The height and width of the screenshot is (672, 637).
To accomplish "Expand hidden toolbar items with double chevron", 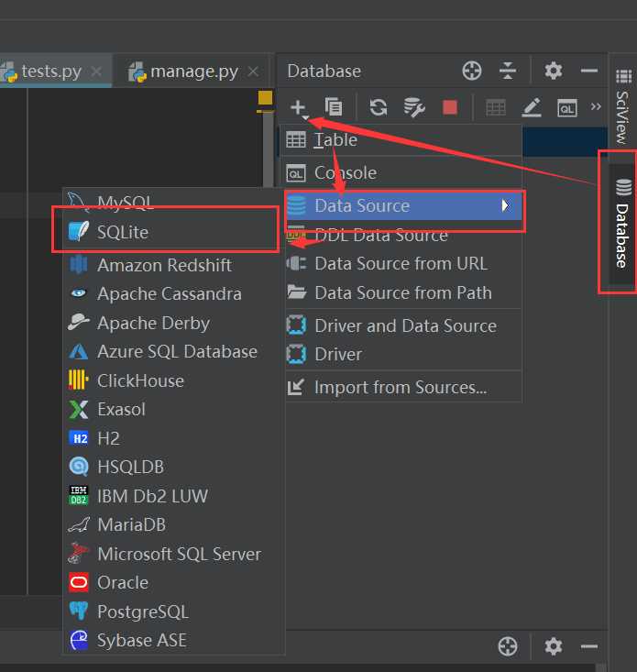I will click(x=596, y=106).
